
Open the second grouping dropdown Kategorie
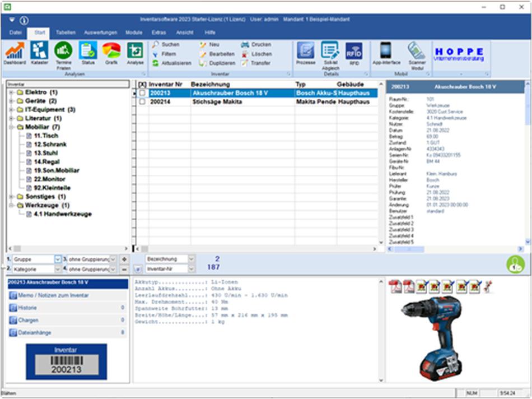pyautogui.click(x=58, y=270)
